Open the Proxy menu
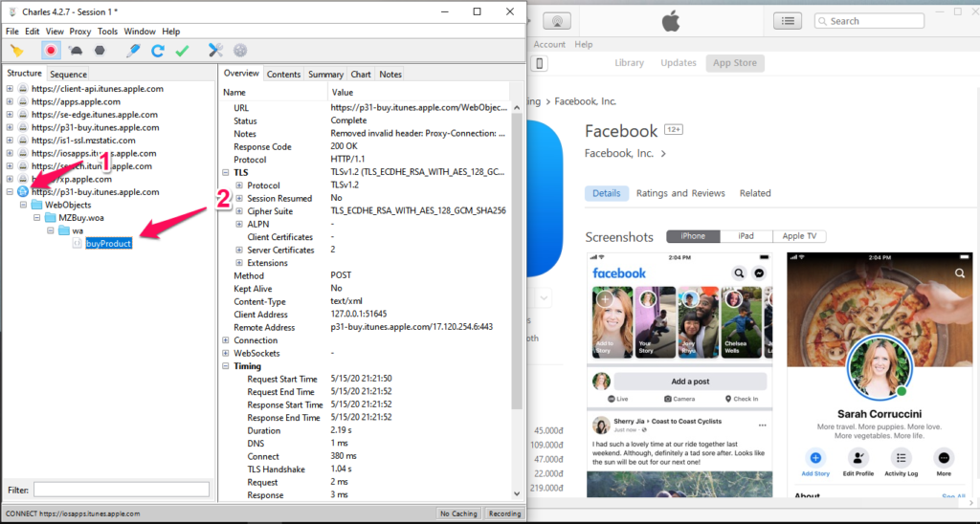This screenshot has height=524, width=980. point(80,32)
